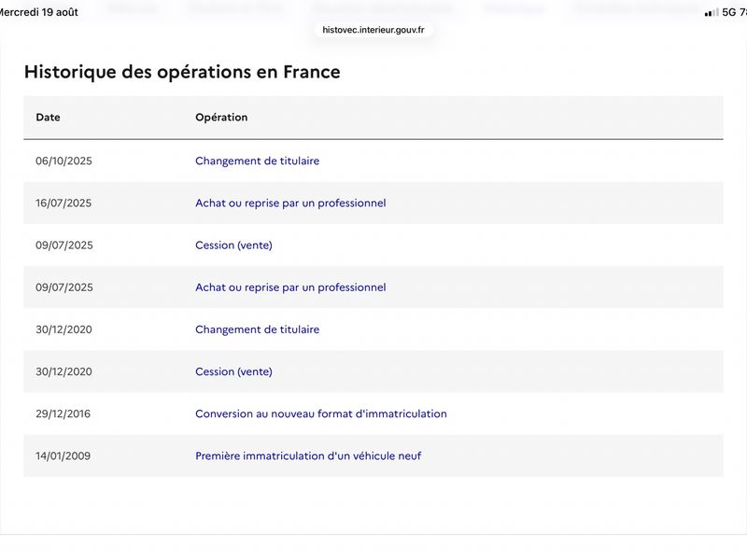Open the Changement de titulaire entry dated 30/12/2020

(258, 329)
